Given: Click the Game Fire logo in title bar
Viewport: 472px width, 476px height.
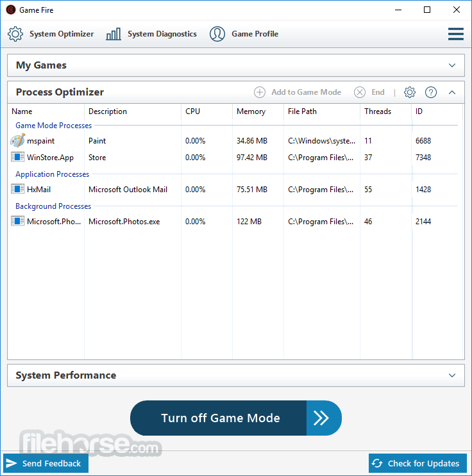Looking at the screenshot, I should coord(11,10).
